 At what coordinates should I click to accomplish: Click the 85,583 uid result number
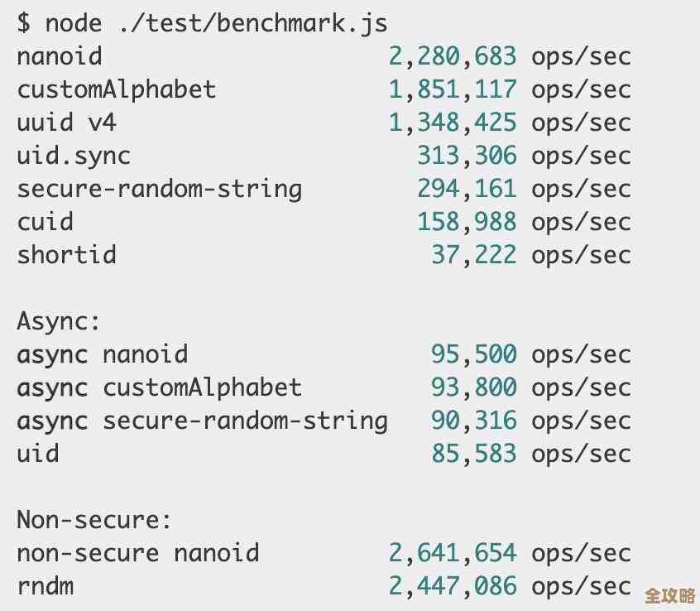tap(473, 454)
